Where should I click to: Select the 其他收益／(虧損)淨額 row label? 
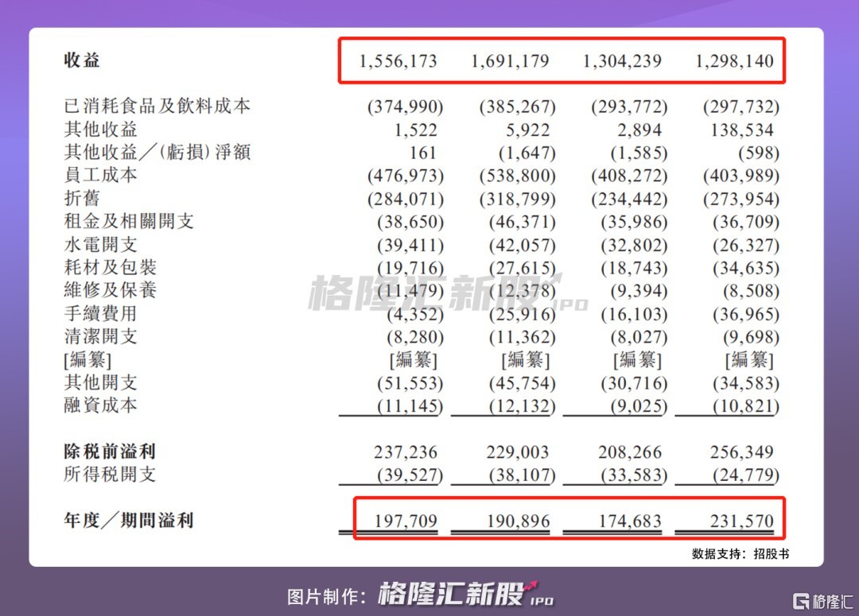[157, 152]
